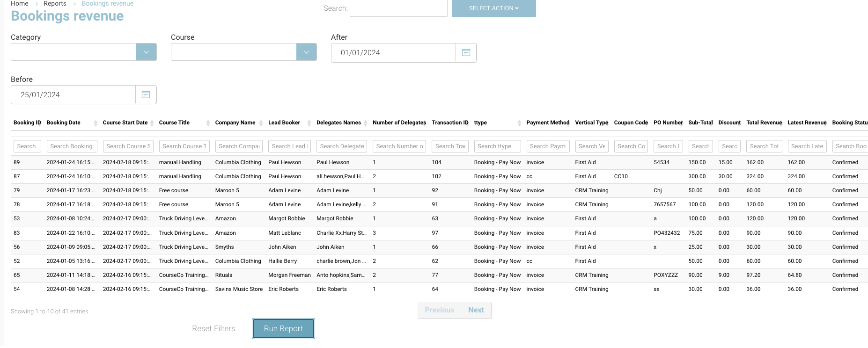Expand the Category dropdown
The width and height of the screenshot is (868, 348).
click(146, 52)
